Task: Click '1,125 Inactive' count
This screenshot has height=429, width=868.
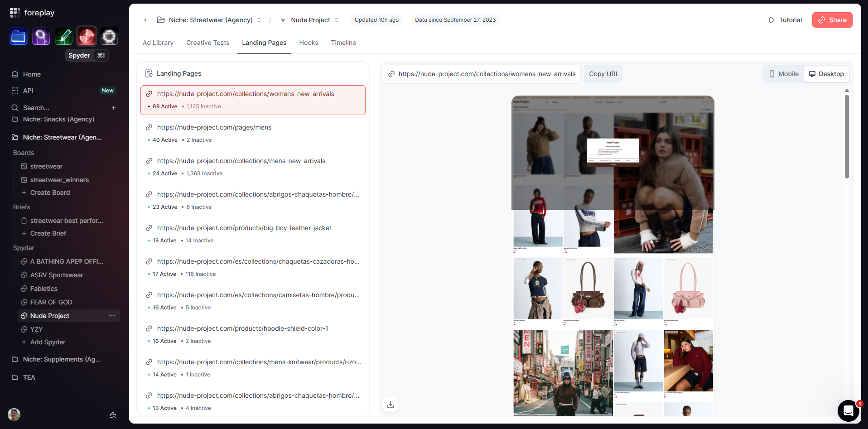Action: pyautogui.click(x=204, y=106)
